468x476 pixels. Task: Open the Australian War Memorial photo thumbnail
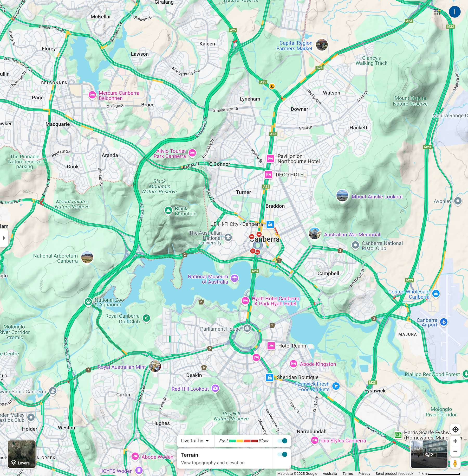click(x=315, y=233)
